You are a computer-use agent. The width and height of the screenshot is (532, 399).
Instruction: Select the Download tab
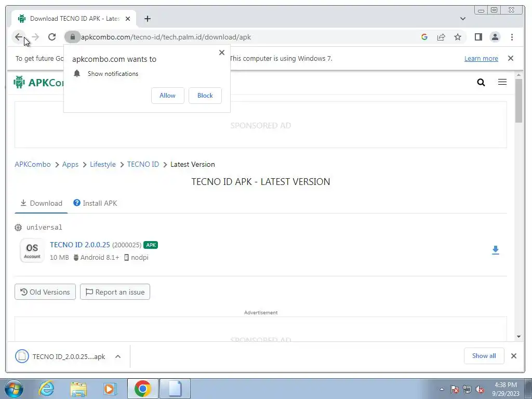[41, 203]
